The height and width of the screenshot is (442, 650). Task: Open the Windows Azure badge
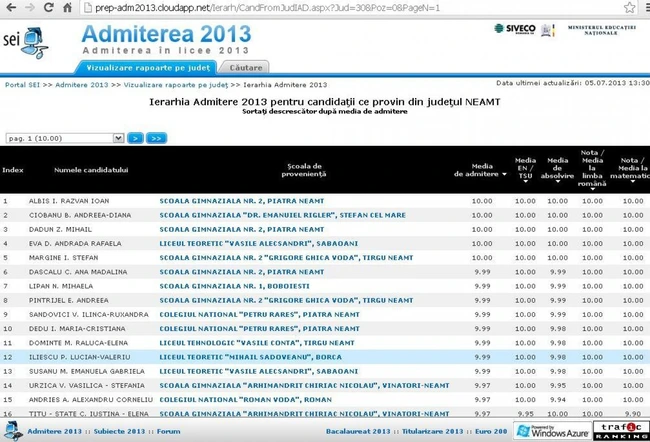point(553,431)
